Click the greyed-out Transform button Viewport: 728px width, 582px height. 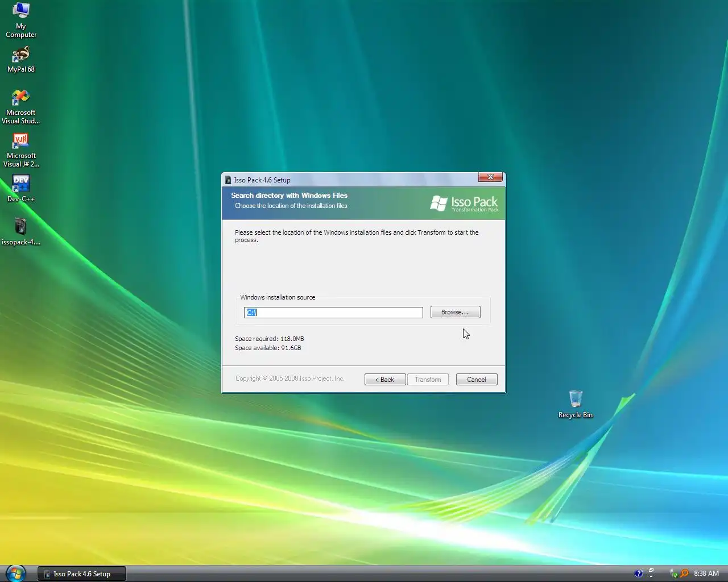(x=428, y=380)
